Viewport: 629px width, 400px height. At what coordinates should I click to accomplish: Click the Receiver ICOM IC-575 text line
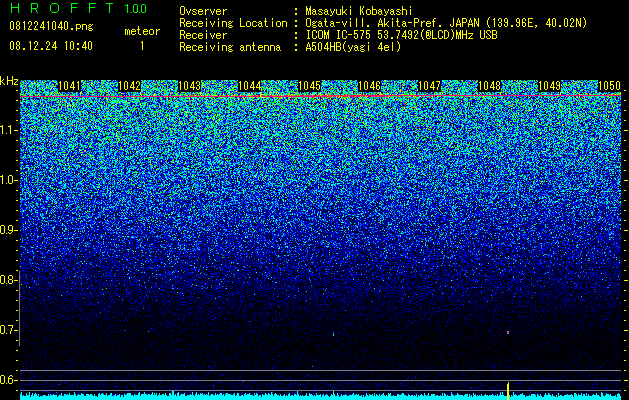(x=338, y=35)
